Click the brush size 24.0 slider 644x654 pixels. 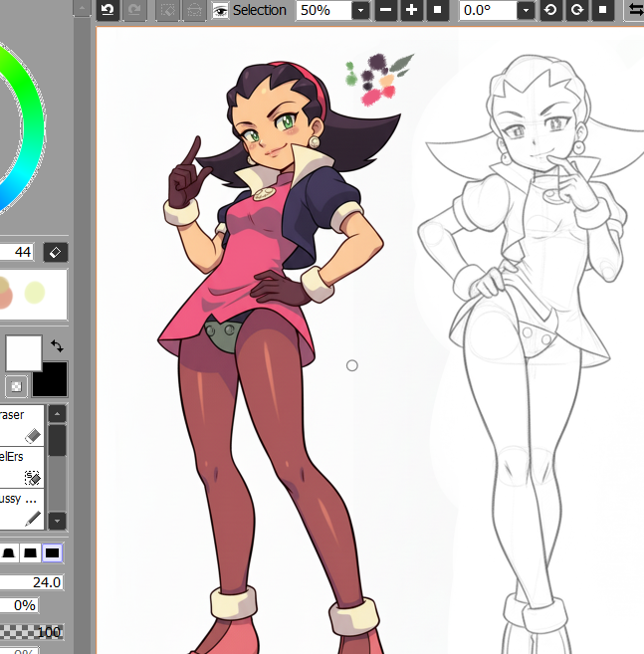coord(31,582)
